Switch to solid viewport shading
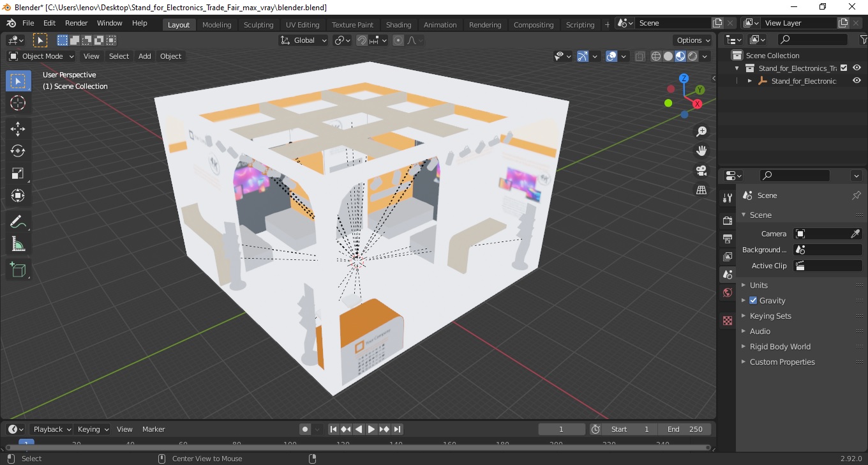Viewport: 868px width, 465px height. [x=668, y=56]
